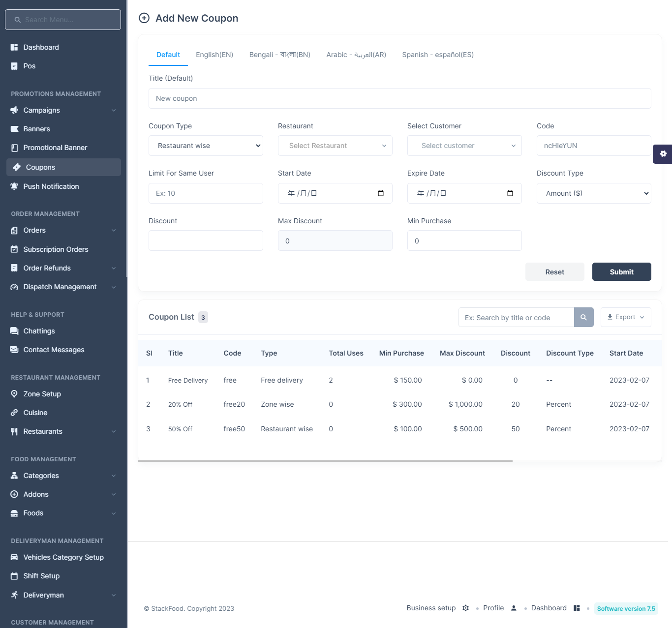The width and height of the screenshot is (672, 628).
Task: Click the Business setup gear icon in footer
Action: click(465, 608)
